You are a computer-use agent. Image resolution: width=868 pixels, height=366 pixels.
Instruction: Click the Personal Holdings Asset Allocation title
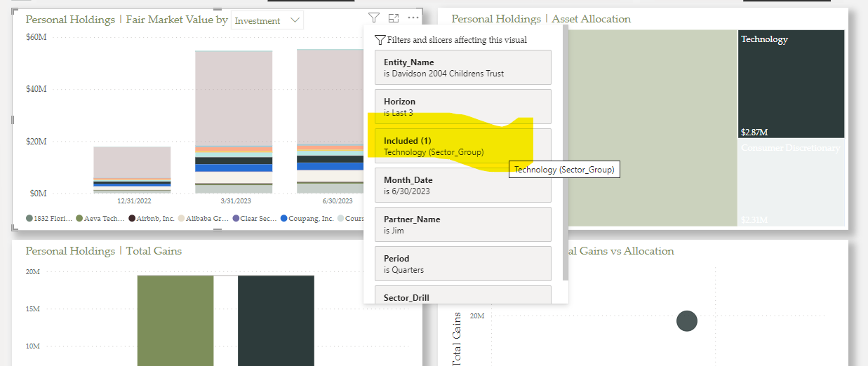click(541, 19)
